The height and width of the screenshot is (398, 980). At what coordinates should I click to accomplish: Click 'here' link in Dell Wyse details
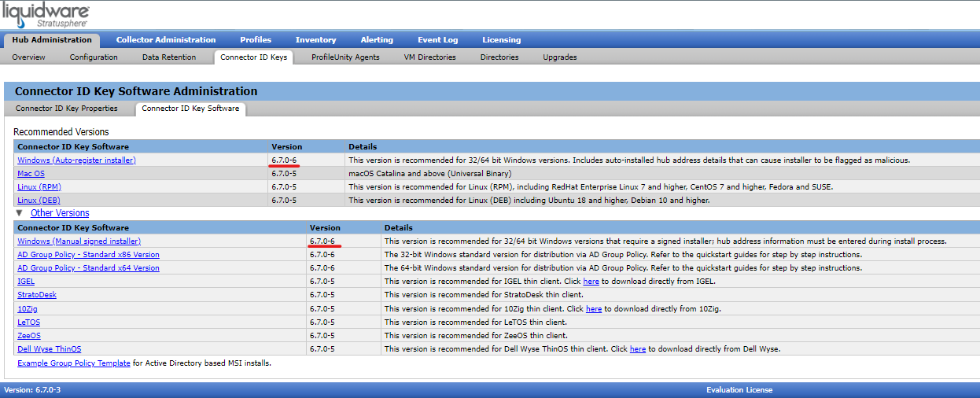point(638,348)
